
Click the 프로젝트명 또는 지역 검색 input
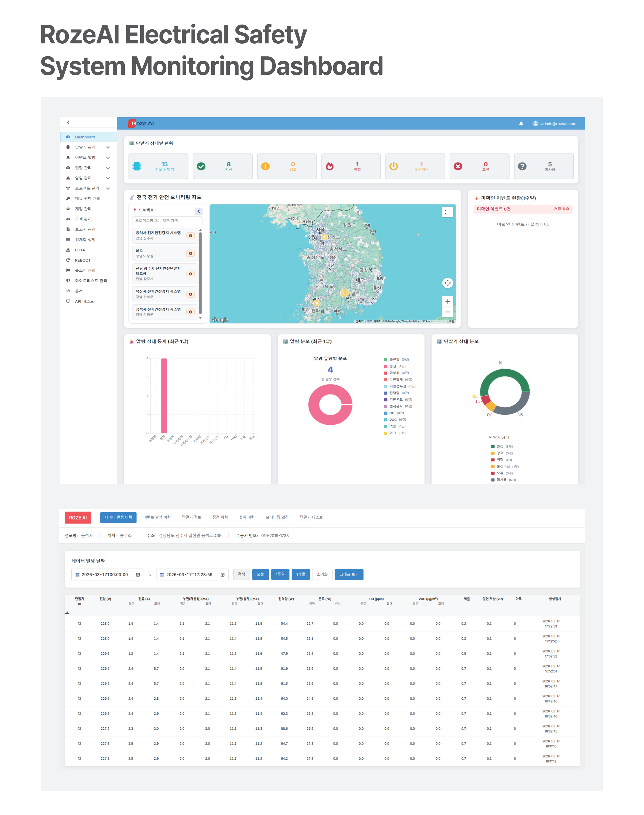[167, 221]
